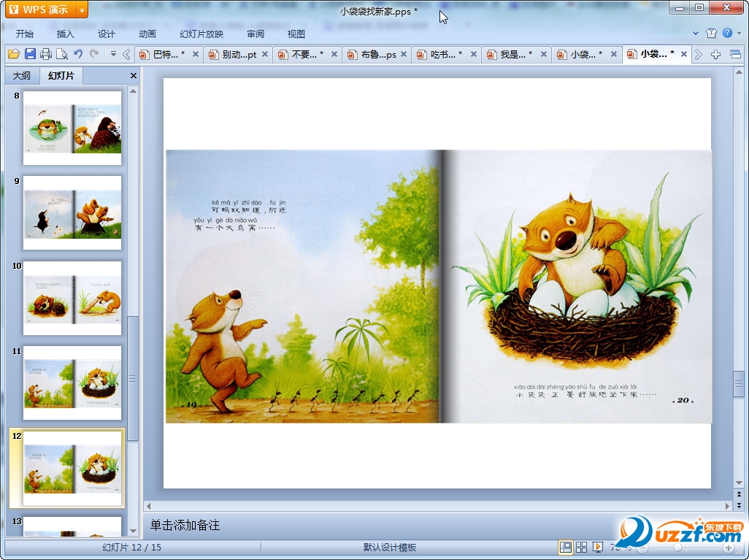Open the skin shirt icon in title area
The image size is (749, 560).
(x=711, y=33)
